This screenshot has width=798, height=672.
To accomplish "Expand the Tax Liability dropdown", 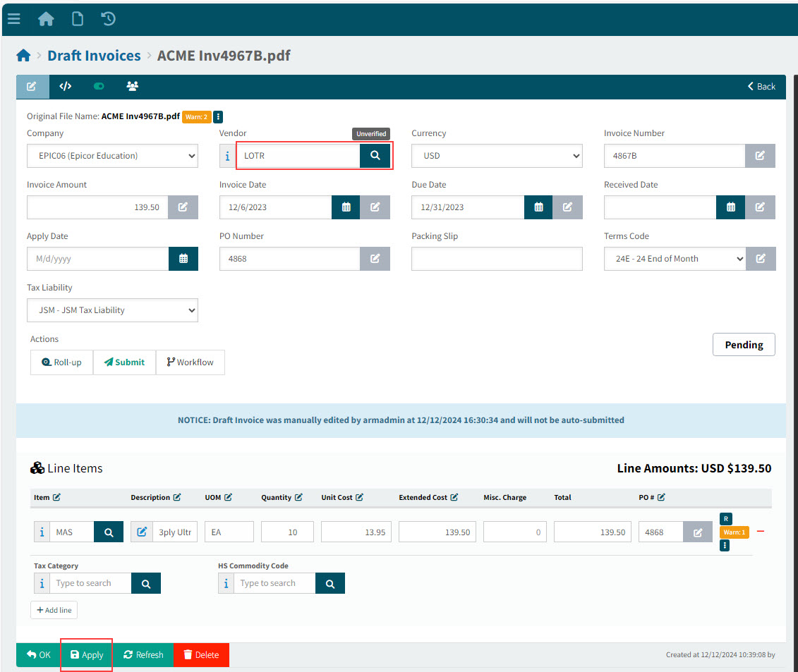I will click(112, 310).
